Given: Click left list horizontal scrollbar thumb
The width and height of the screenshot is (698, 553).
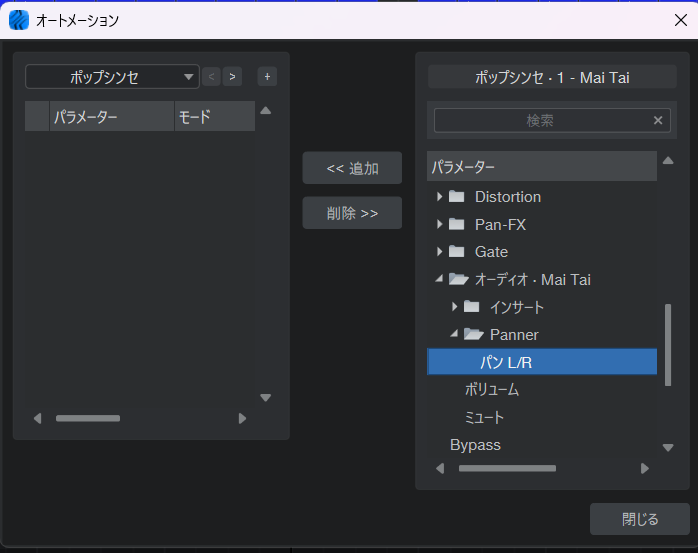Looking at the screenshot, I should coord(88,418).
